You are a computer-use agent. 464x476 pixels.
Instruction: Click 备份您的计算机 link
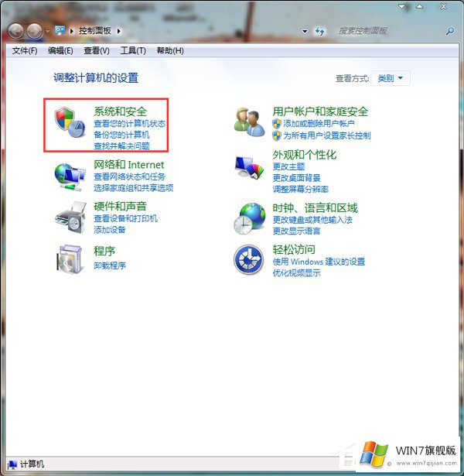coord(121,135)
